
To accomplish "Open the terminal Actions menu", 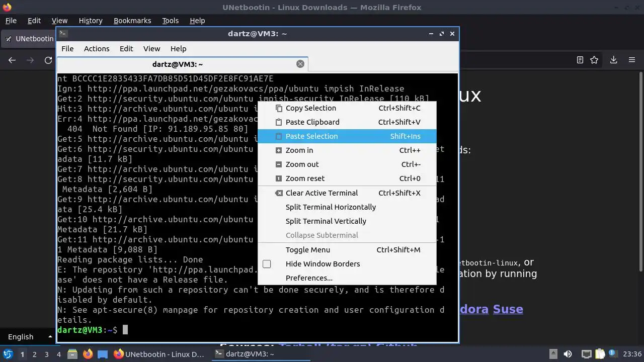I will (x=97, y=49).
